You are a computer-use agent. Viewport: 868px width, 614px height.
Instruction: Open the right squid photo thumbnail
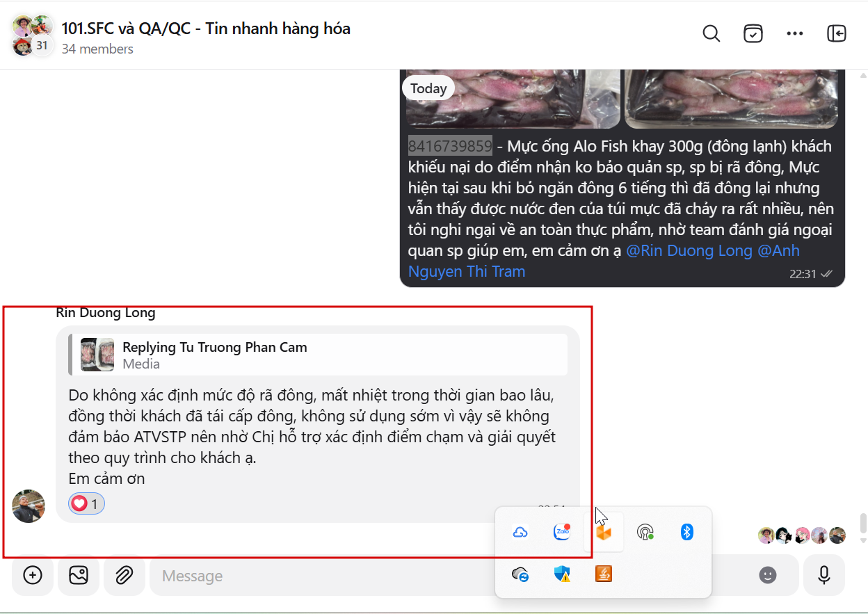click(732, 99)
